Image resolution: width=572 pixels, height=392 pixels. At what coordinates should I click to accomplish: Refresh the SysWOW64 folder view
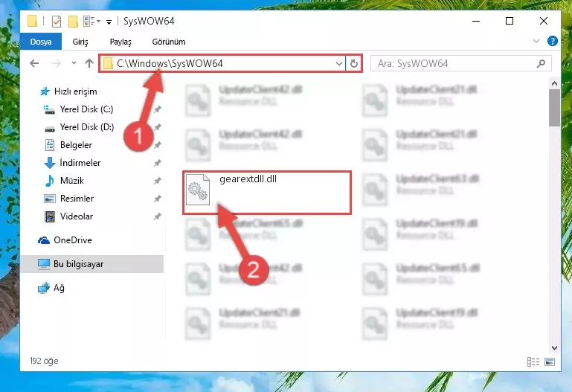pyautogui.click(x=354, y=63)
